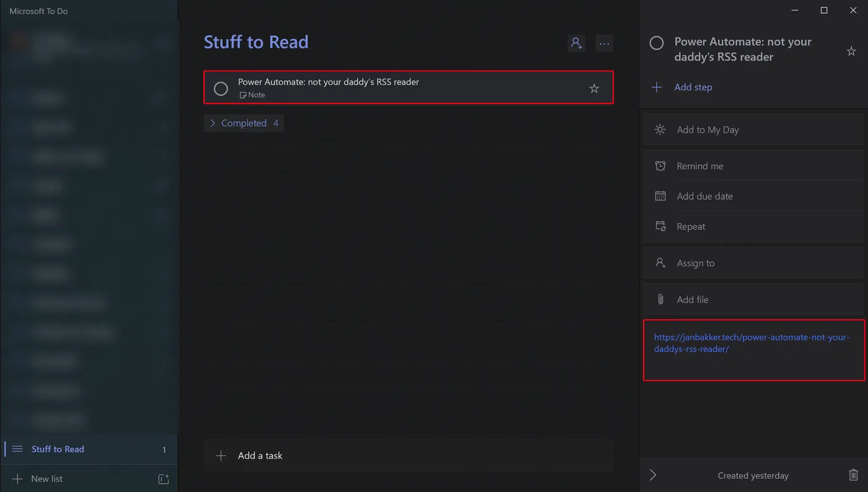Image resolution: width=868 pixels, height=492 pixels.
Task: Click detail pane task title text
Action: pos(743,49)
